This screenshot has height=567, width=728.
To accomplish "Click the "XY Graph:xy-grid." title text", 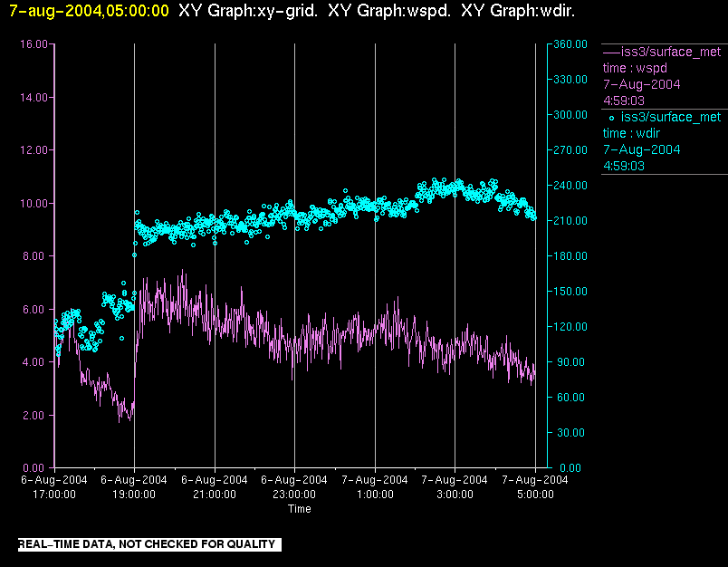I will click(248, 11).
